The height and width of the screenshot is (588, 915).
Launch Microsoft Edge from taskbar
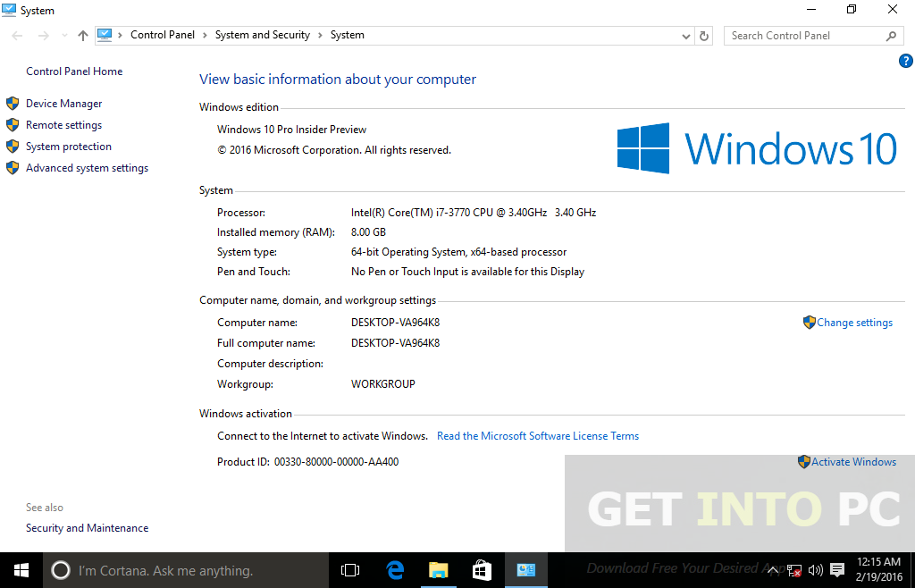coord(396,570)
